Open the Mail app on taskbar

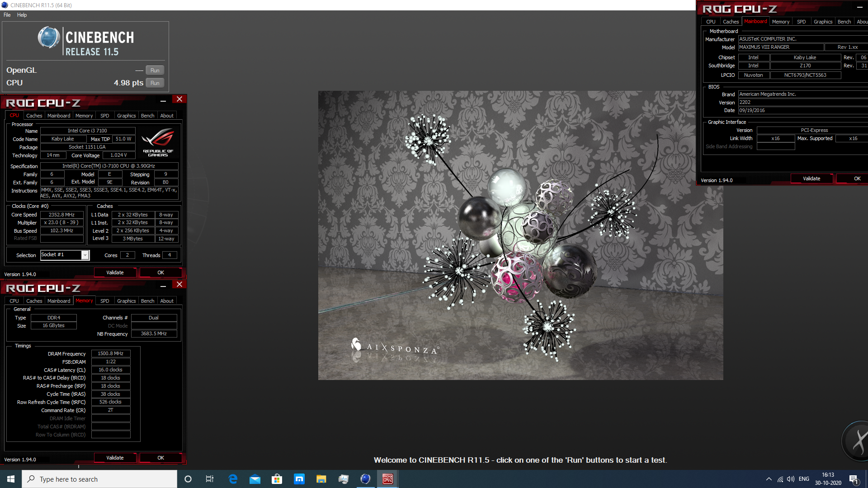point(255,479)
